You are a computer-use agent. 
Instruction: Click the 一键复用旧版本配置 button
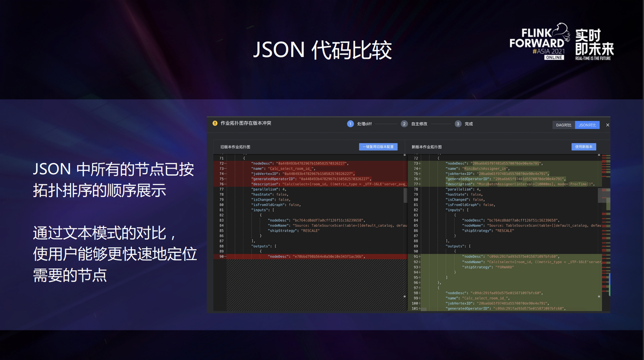[378, 147]
